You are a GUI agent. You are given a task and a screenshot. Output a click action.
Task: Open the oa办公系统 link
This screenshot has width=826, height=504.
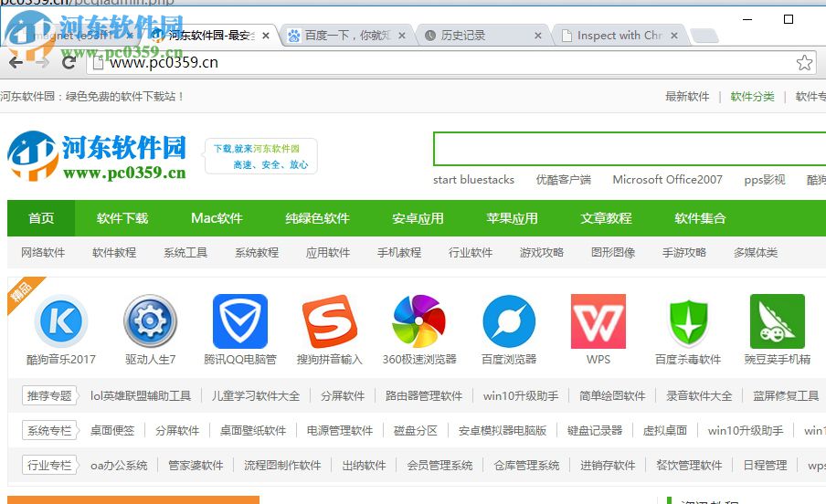119,465
